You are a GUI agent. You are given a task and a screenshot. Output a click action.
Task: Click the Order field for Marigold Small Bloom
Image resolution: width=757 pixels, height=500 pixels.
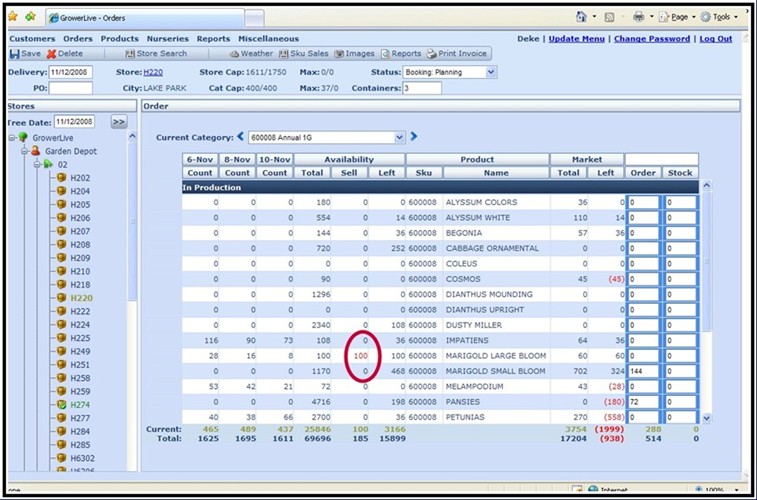click(644, 371)
